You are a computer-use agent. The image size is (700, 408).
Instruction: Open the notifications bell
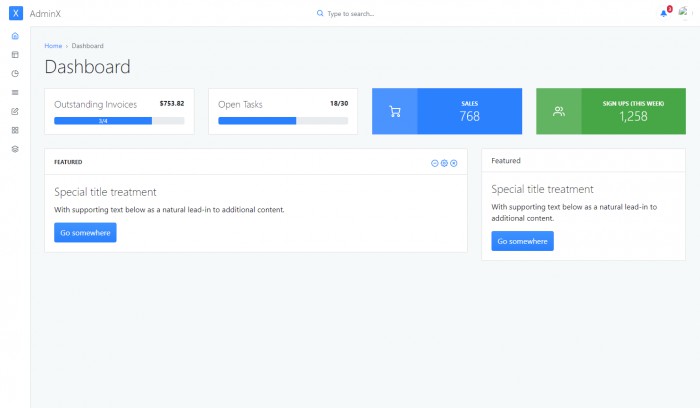point(664,13)
